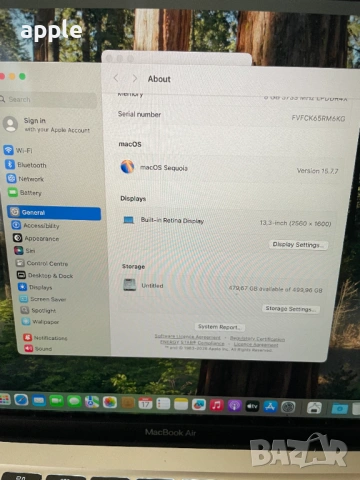Open Network settings in sidebar

point(25,179)
